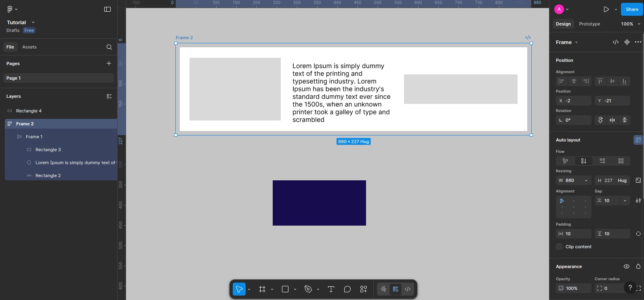The image size is (644, 300).
Task: Flip the frame vertically
Action: click(x=625, y=120)
